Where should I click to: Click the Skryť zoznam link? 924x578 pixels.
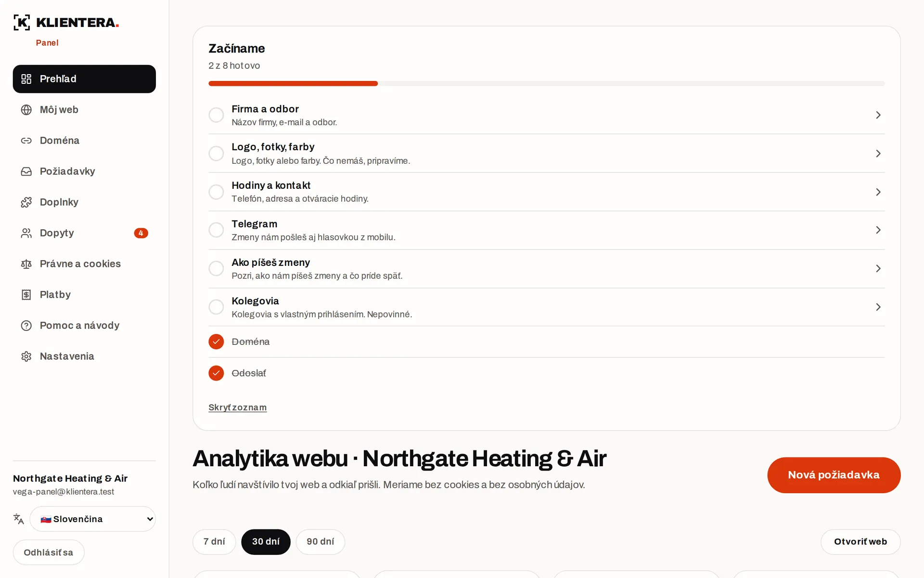coord(237,407)
